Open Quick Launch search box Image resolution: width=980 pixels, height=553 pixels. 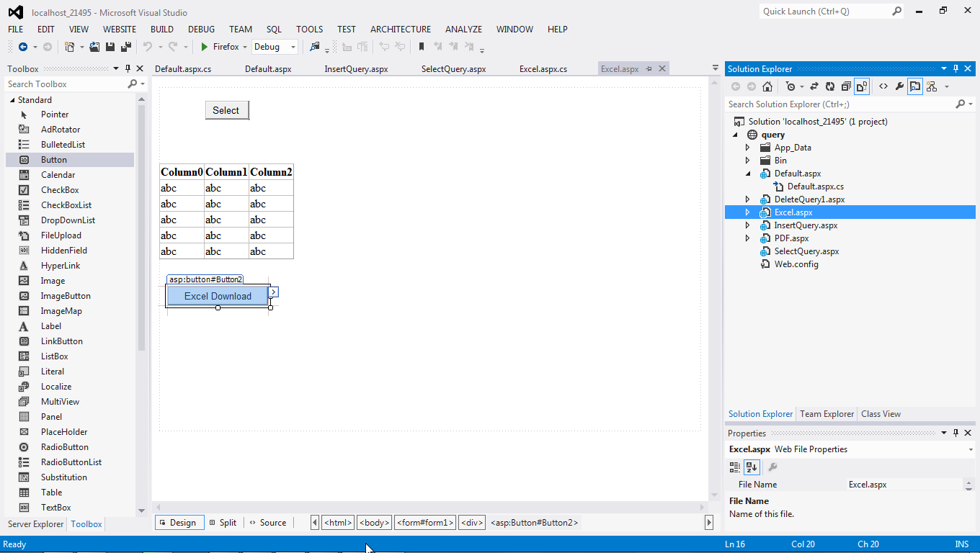pos(821,12)
